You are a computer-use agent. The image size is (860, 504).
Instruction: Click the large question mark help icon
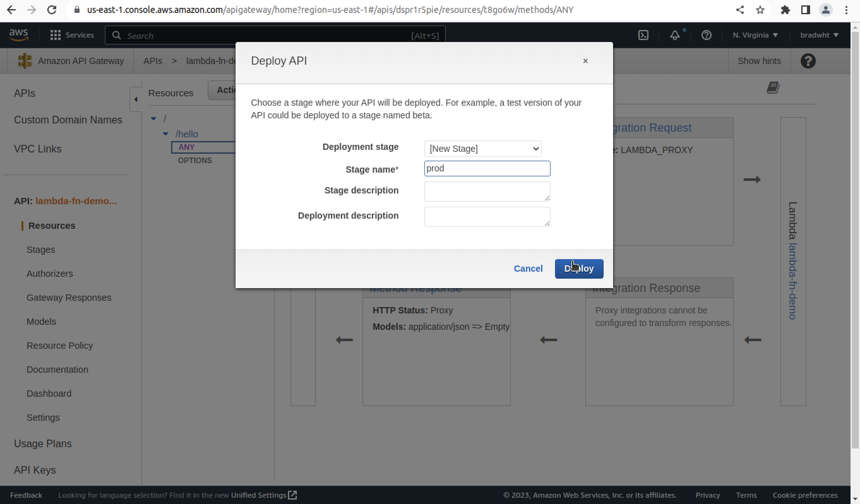pos(808,61)
